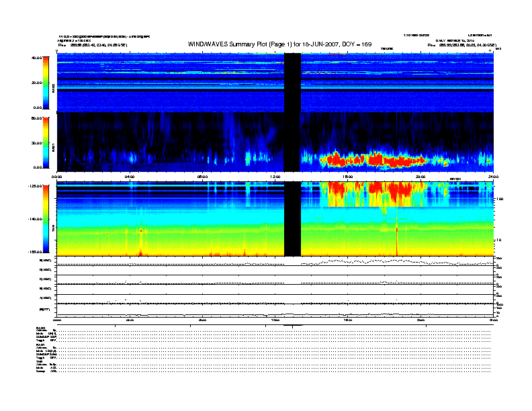Click the black data gap in RAD1 spectrogram

coord(292,142)
